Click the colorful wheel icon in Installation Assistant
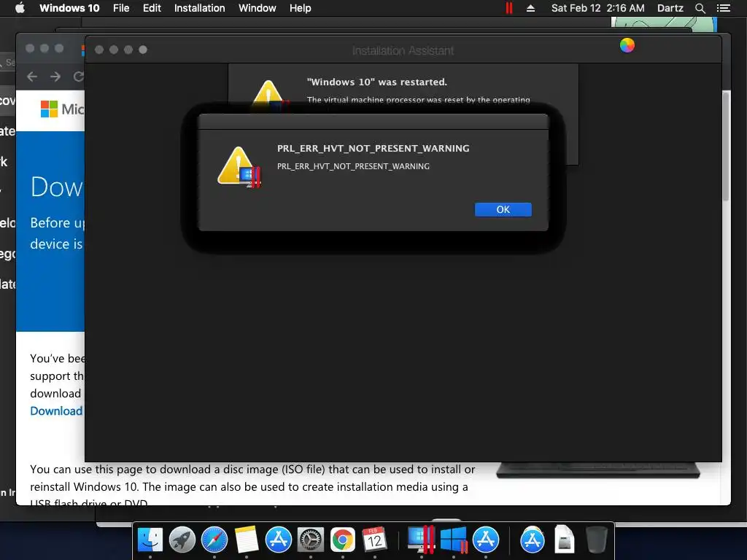 (x=627, y=45)
